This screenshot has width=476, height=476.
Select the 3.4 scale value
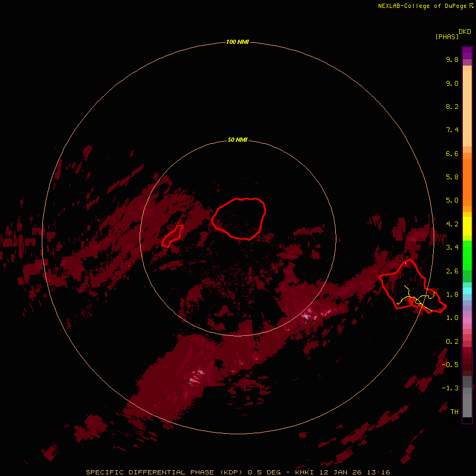(452, 248)
